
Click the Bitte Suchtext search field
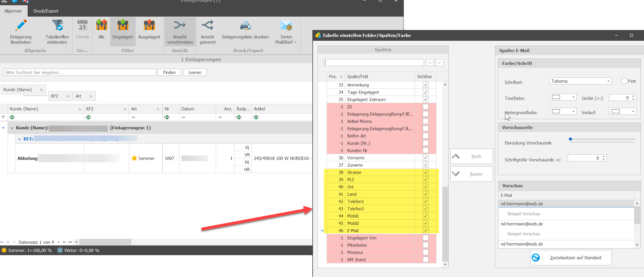(80, 73)
